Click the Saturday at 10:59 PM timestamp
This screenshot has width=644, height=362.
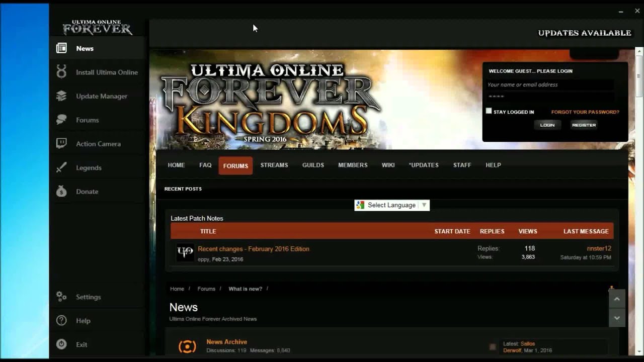click(586, 257)
